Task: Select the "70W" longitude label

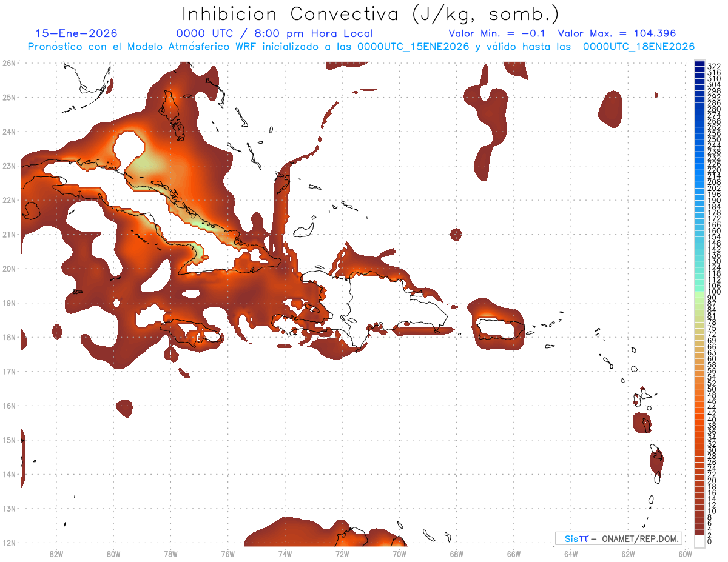Action: pyautogui.click(x=399, y=554)
